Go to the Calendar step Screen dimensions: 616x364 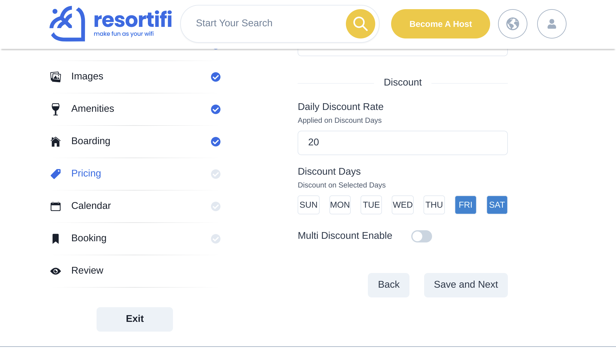click(91, 206)
